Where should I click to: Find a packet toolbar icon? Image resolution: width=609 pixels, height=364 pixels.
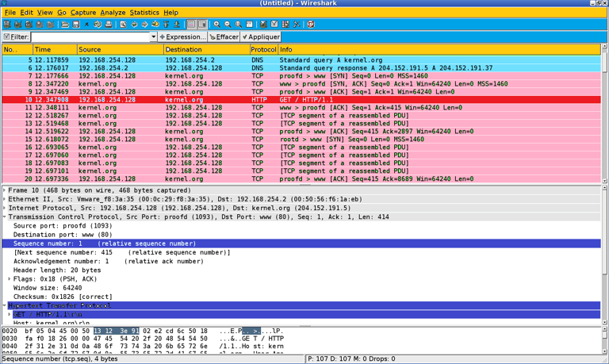123,25
